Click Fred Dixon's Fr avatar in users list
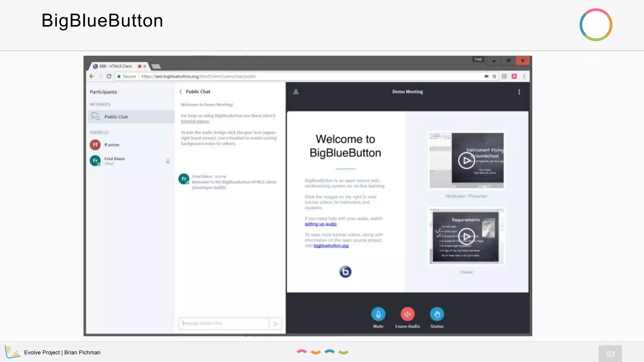 pyautogui.click(x=95, y=161)
